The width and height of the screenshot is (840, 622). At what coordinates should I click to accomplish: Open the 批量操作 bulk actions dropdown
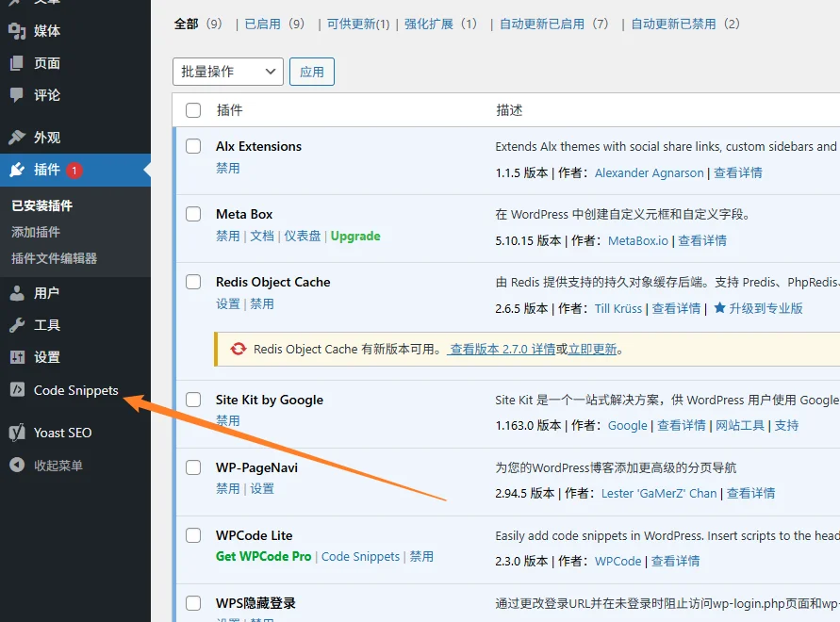tap(227, 72)
